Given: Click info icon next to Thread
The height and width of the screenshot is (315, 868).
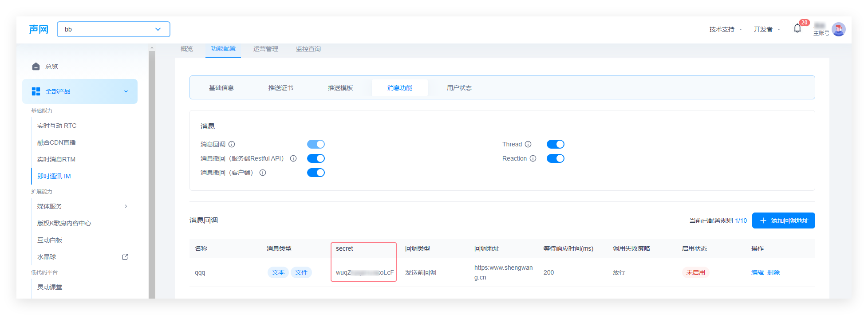Looking at the screenshot, I should [x=528, y=144].
